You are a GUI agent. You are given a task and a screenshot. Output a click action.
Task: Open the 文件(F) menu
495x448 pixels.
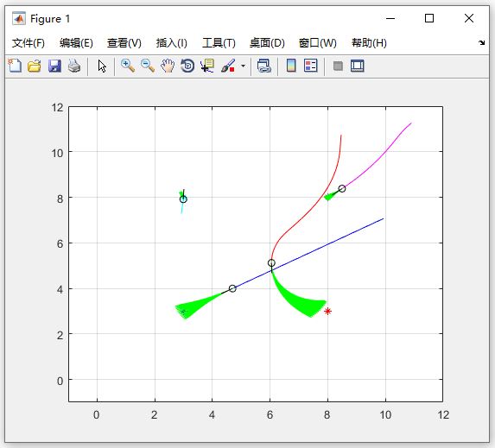coord(29,43)
